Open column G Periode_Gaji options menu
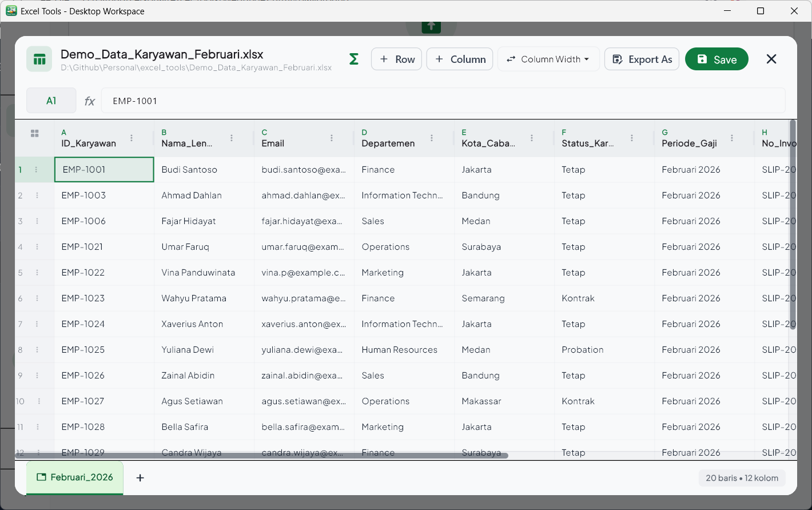Screen dimensions: 812x510 coord(732,138)
